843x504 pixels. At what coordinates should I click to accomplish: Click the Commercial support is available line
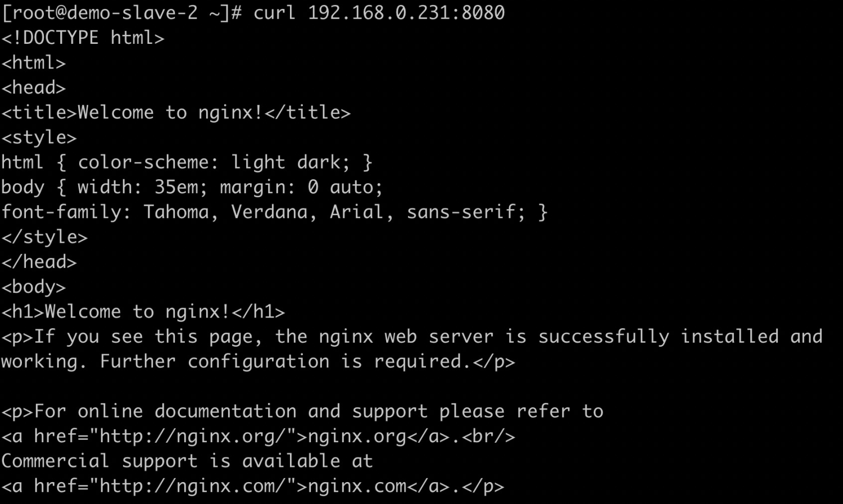[187, 461]
